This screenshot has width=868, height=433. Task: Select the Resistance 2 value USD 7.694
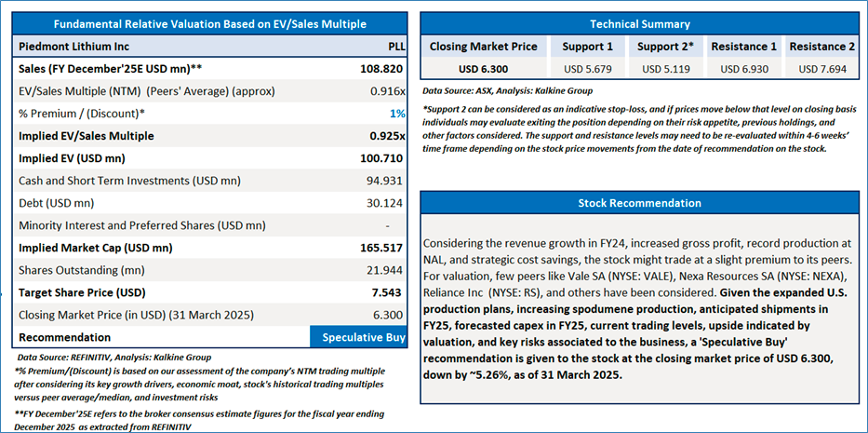(x=822, y=69)
